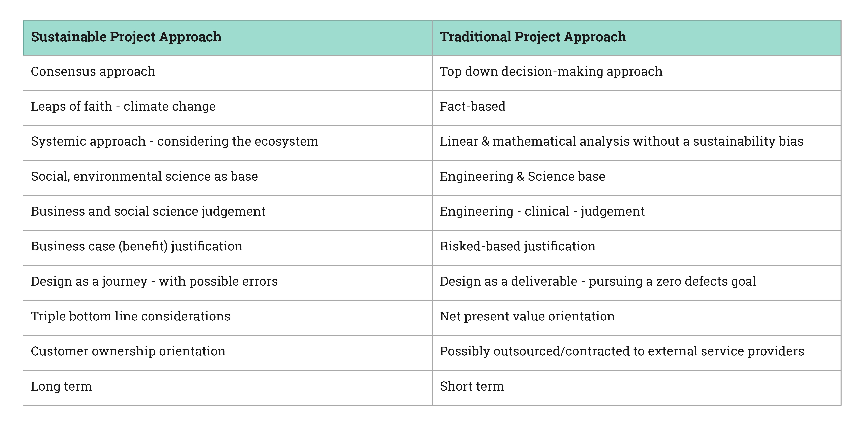This screenshot has width=868, height=441.
Task: Click Net present value orientation cell
Action: click(527, 317)
